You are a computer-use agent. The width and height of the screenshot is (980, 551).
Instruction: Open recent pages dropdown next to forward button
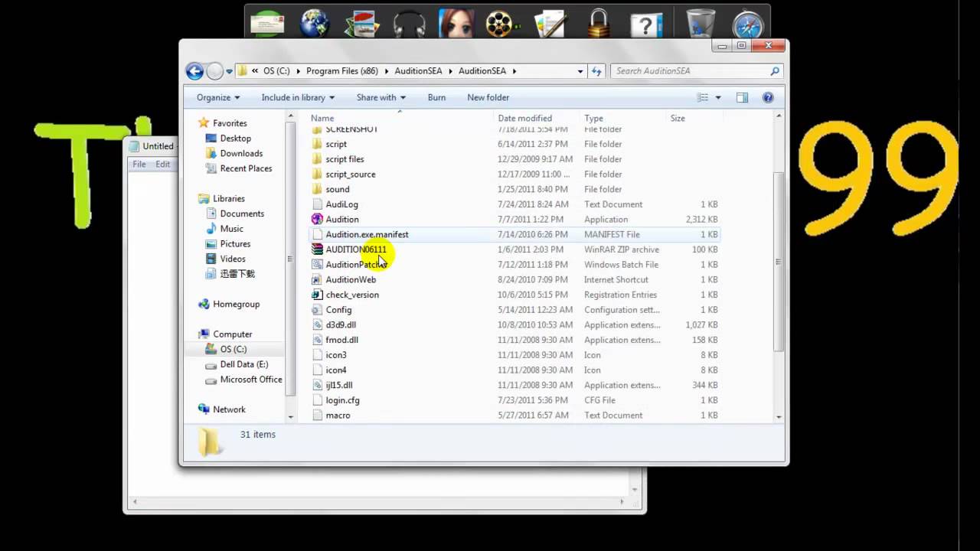coord(229,71)
